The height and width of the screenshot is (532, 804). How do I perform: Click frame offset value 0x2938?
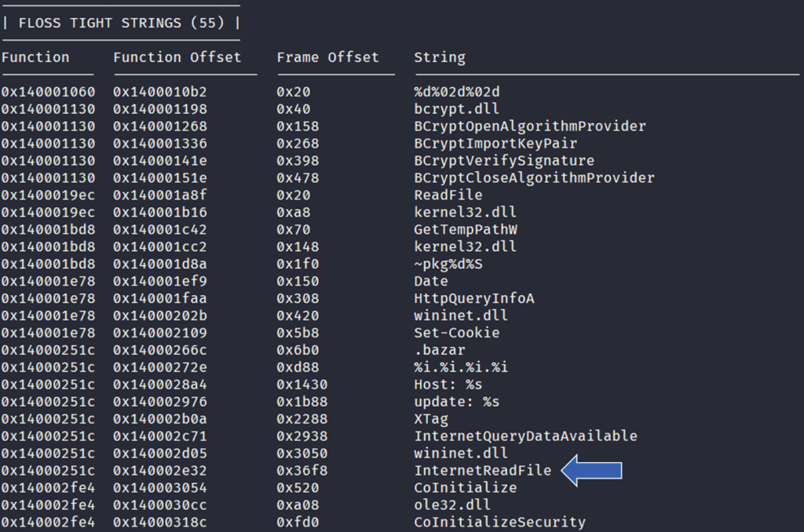tap(302, 436)
